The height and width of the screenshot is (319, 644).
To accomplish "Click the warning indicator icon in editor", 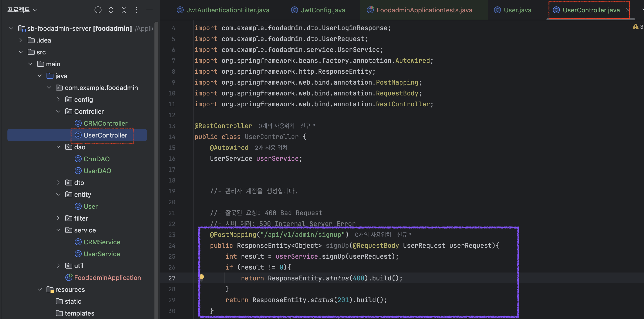I will 635,27.
